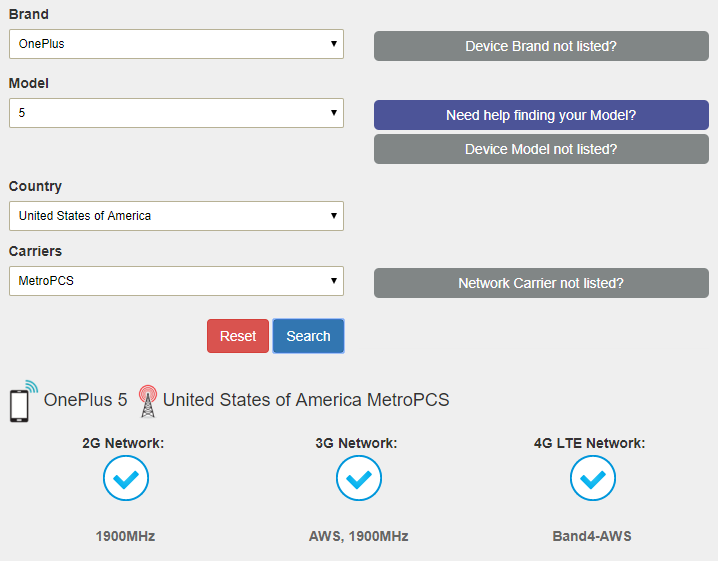718x561 pixels.
Task: Click the 2G Network checkmark icon
Action: (126, 478)
